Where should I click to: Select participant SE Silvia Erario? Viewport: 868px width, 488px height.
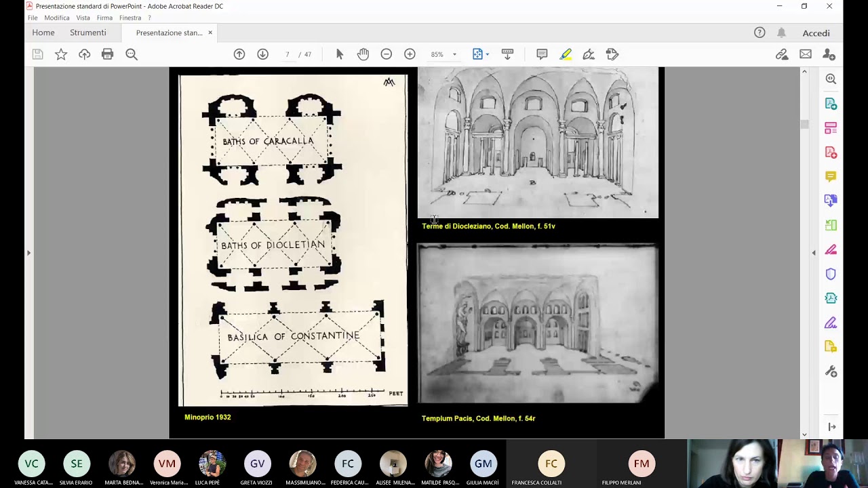click(x=77, y=464)
